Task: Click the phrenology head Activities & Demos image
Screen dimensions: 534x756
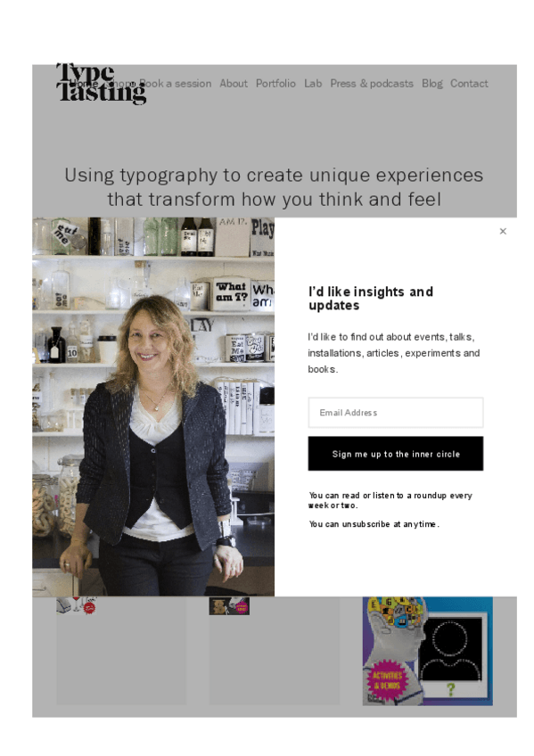Action: click(428, 651)
